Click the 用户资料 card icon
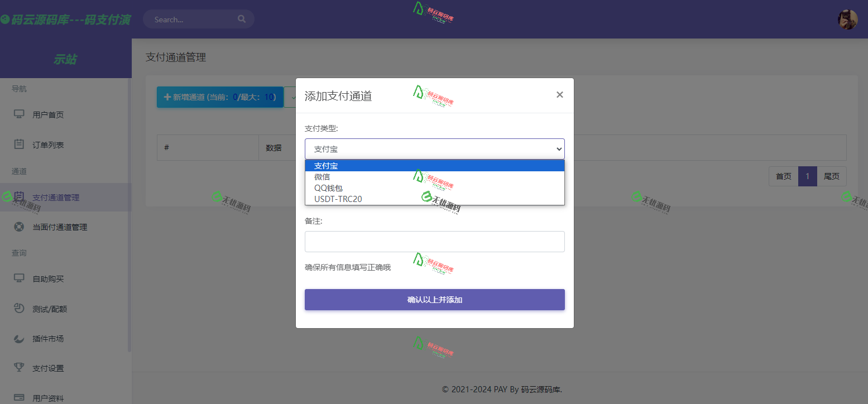 (x=18, y=397)
